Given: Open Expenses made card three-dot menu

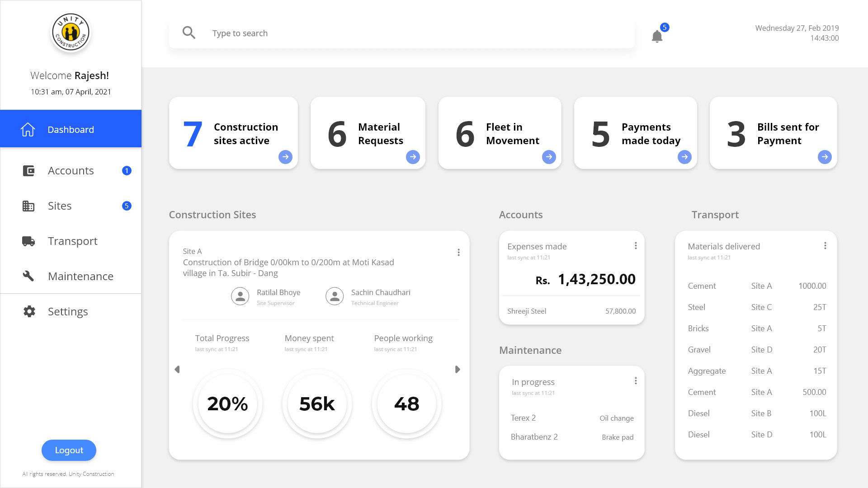Looking at the screenshot, I should point(636,245).
